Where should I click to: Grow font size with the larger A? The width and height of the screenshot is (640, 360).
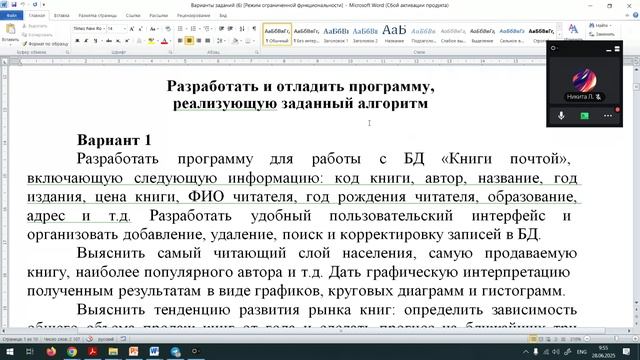point(132,29)
